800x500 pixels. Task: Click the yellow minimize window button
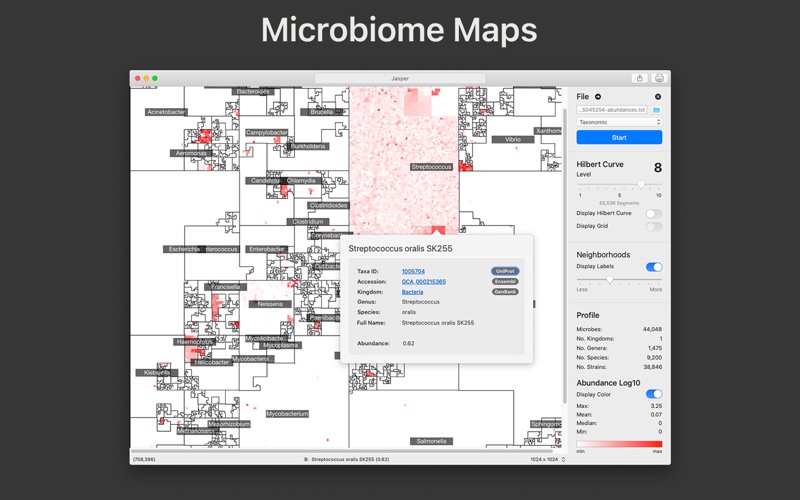point(146,78)
